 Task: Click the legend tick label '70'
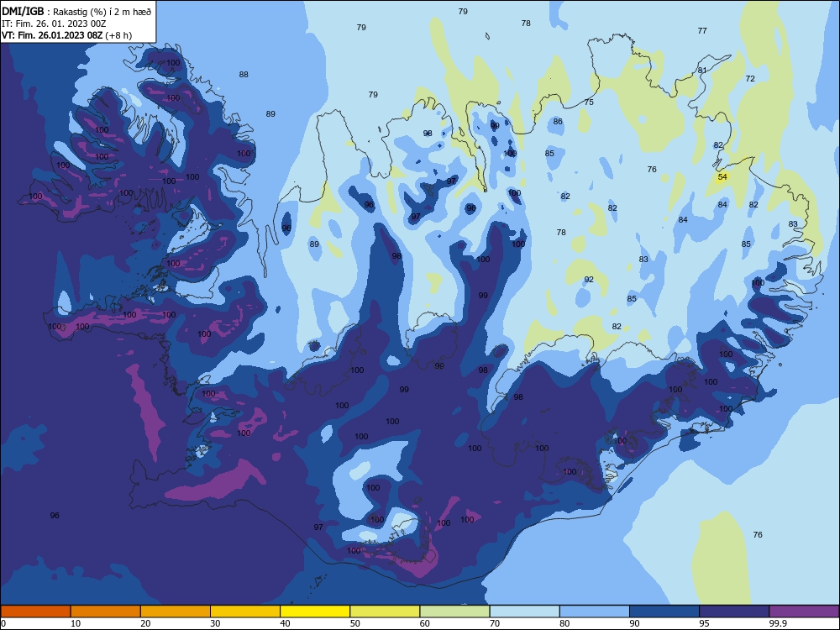point(495,623)
